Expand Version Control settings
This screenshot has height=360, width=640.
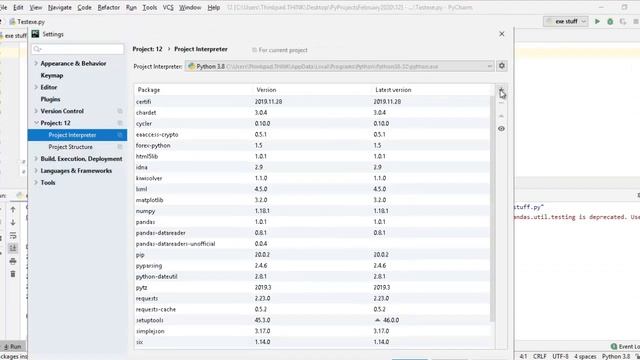[x=36, y=111]
